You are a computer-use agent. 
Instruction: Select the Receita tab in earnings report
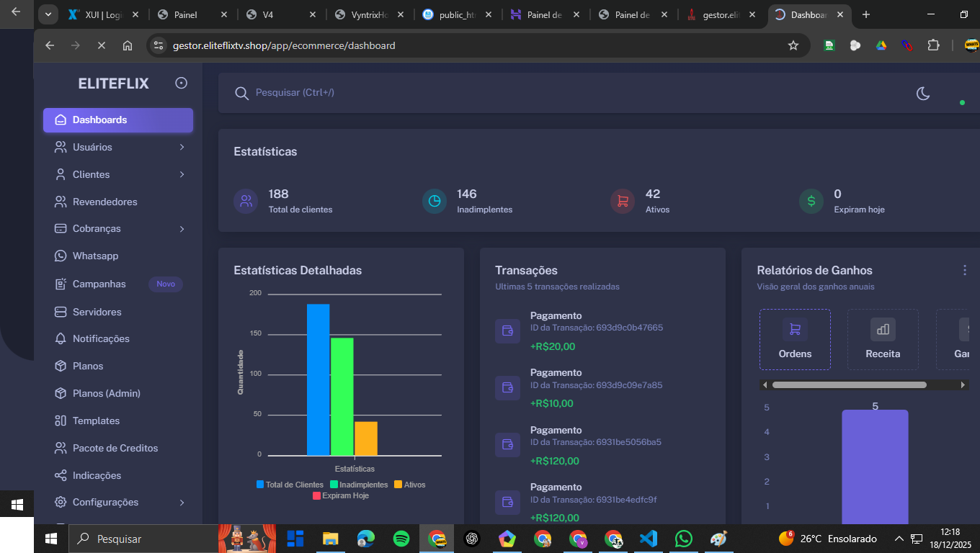click(883, 340)
